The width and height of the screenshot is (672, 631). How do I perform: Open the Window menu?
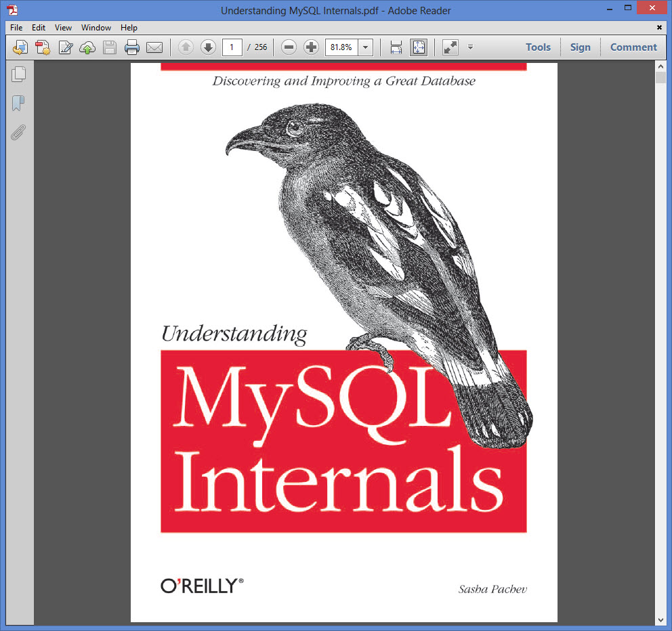point(96,27)
